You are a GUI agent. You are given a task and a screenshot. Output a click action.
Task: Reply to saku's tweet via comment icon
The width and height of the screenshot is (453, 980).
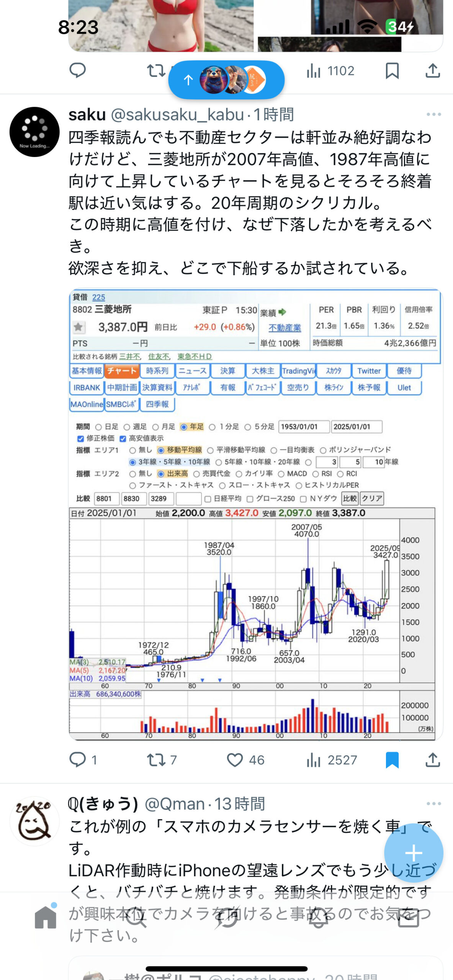[x=77, y=759]
